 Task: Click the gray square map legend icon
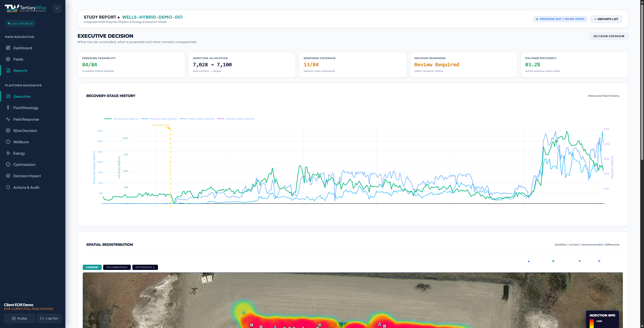pos(580,261)
